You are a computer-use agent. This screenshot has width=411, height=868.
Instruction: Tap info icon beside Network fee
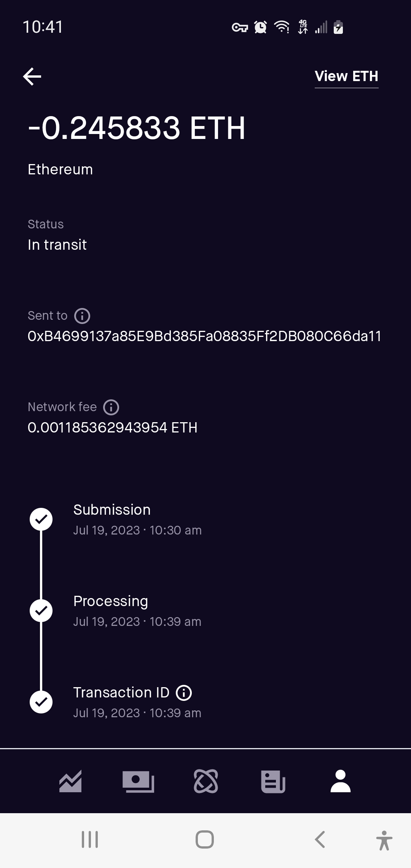pyautogui.click(x=111, y=407)
